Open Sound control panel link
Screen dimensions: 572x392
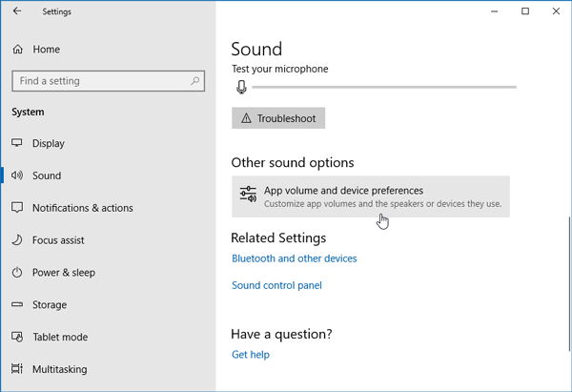tap(276, 285)
